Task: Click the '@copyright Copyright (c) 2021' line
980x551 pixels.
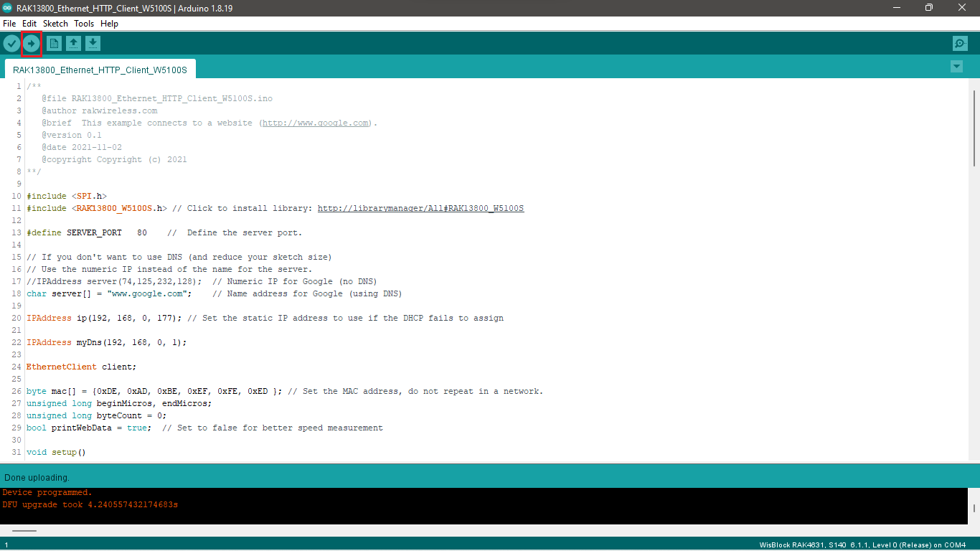Action: [x=113, y=159]
